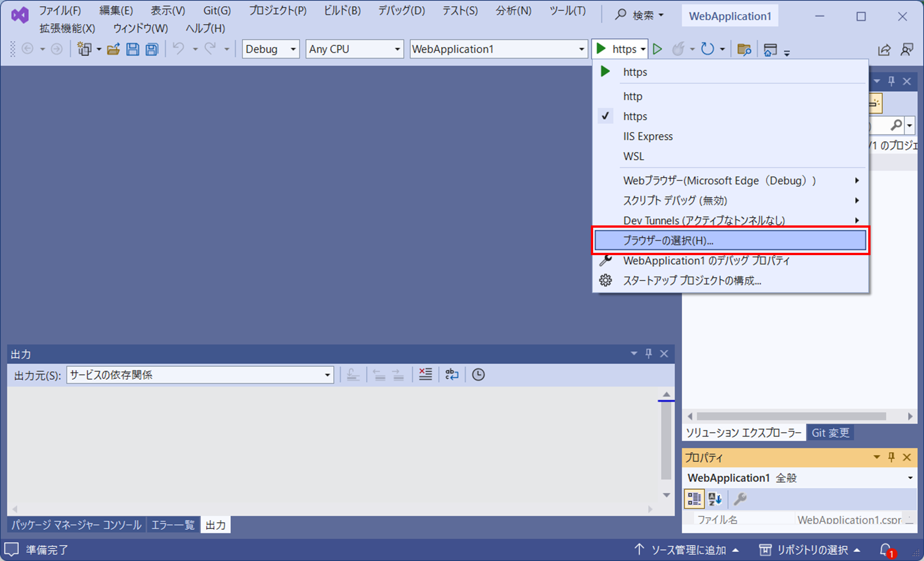Viewport: 924px width, 561px height.
Task: Open the notifications bell in status bar
Action: (886, 550)
